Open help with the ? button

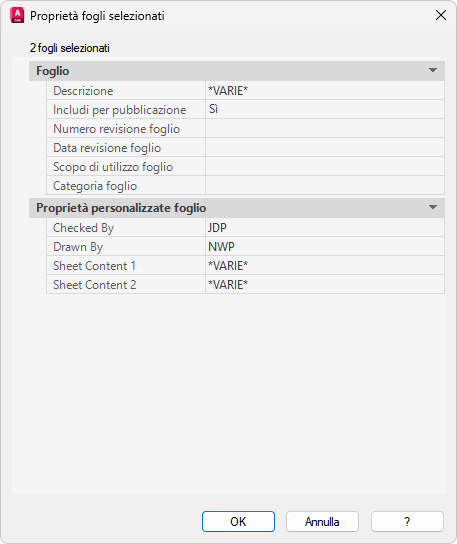click(x=407, y=521)
